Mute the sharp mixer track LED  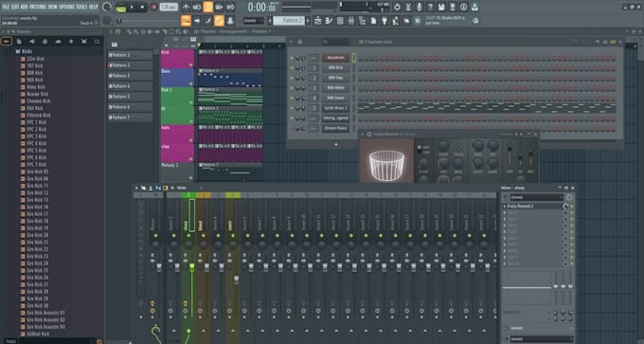[188, 236]
